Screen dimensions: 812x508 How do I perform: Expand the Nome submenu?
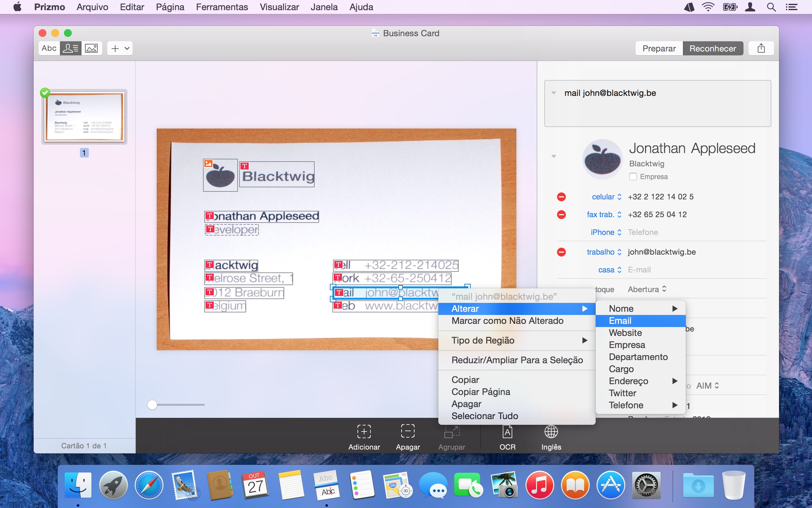(640, 309)
